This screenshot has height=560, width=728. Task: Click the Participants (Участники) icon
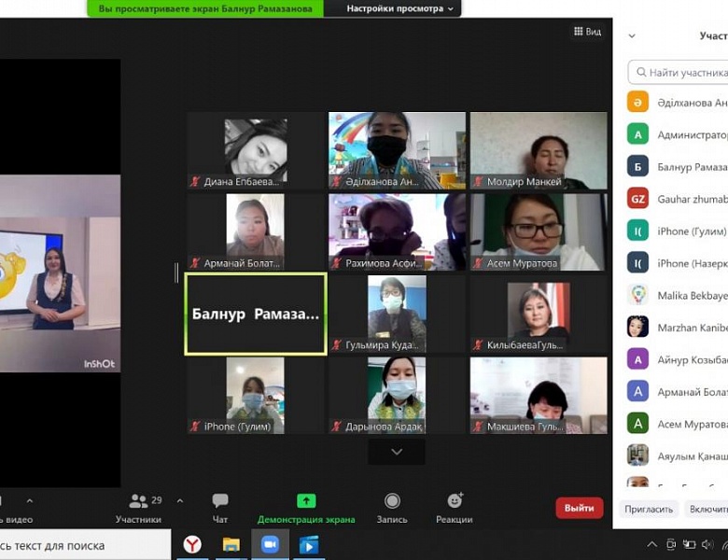[138, 502]
